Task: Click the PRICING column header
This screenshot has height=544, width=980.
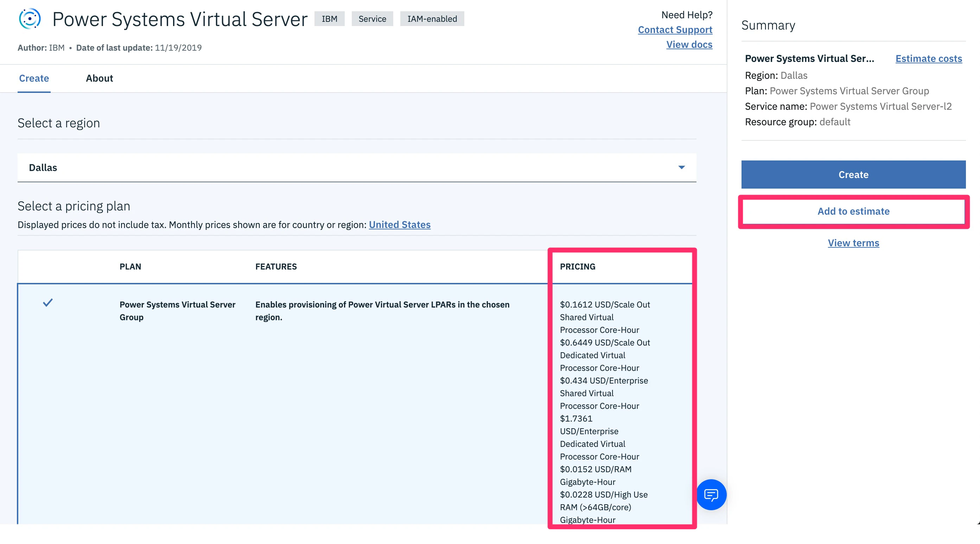Action: (x=578, y=266)
